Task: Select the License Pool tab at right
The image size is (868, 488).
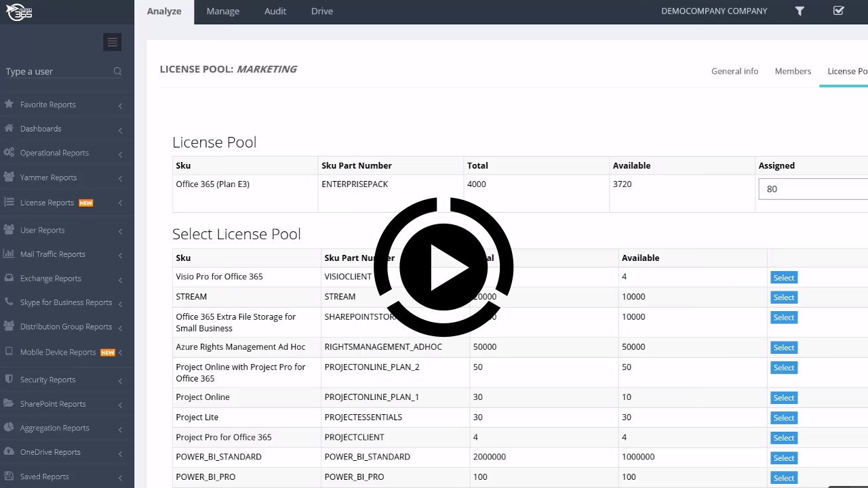Action: coord(846,71)
